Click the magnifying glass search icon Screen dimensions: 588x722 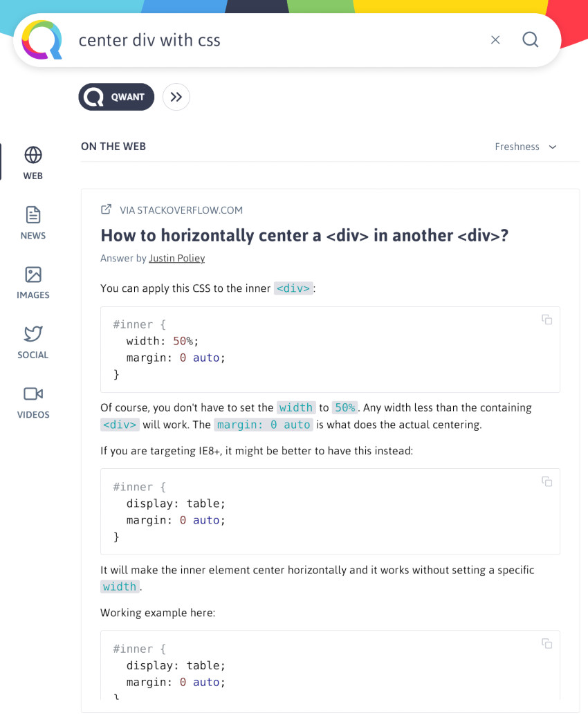[531, 40]
